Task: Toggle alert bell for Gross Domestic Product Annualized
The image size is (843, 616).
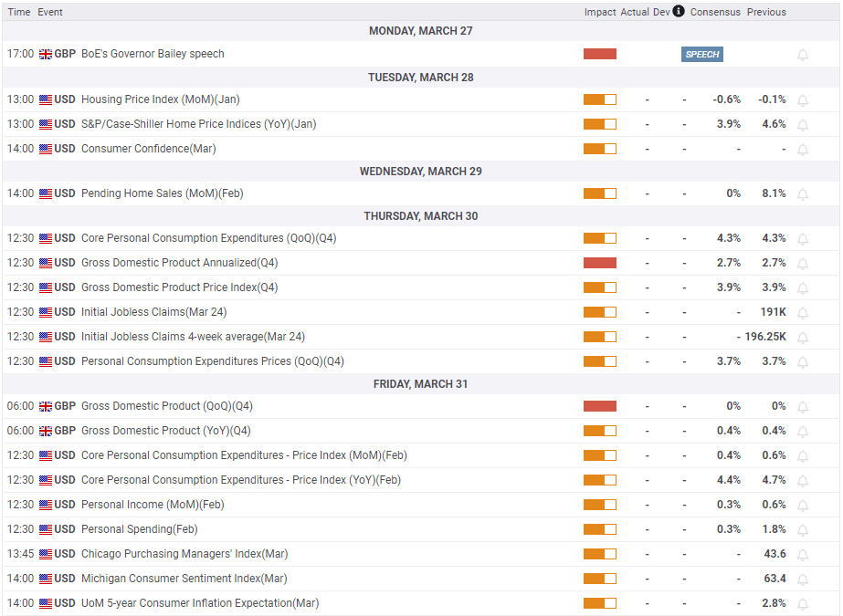Action: [x=803, y=264]
